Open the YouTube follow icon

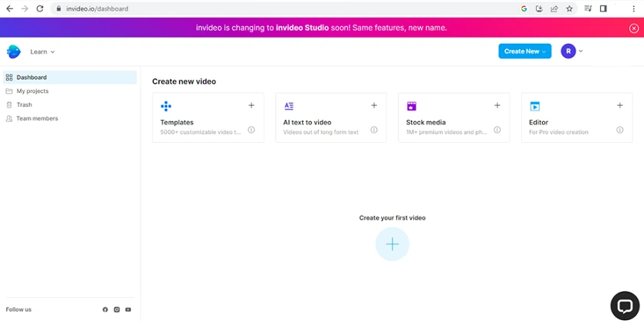point(128,309)
